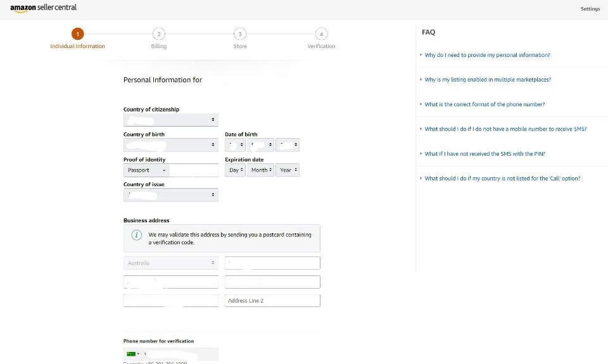Image resolution: width=608 pixels, height=364 pixels.
Task: Expand FAQ about country not listed for Call option
Action: pyautogui.click(x=502, y=179)
